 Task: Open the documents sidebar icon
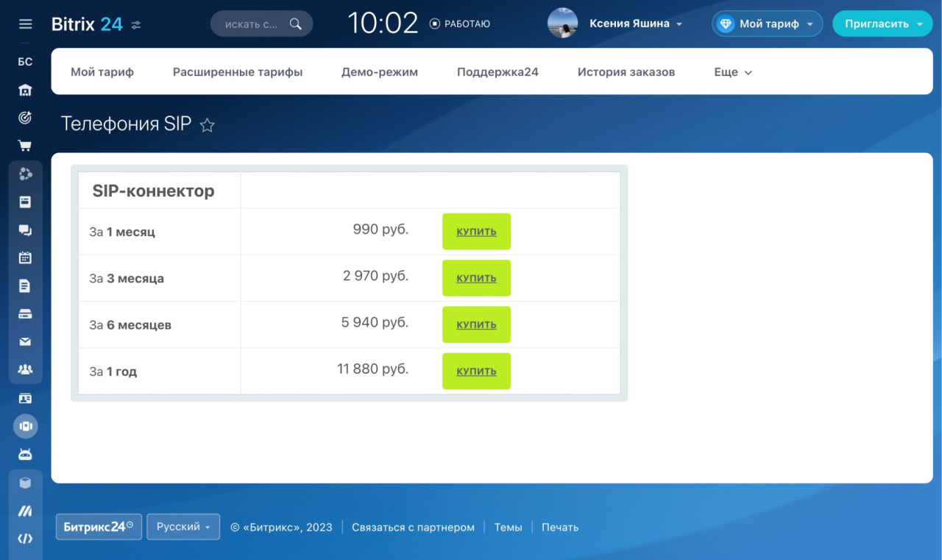coord(25,286)
